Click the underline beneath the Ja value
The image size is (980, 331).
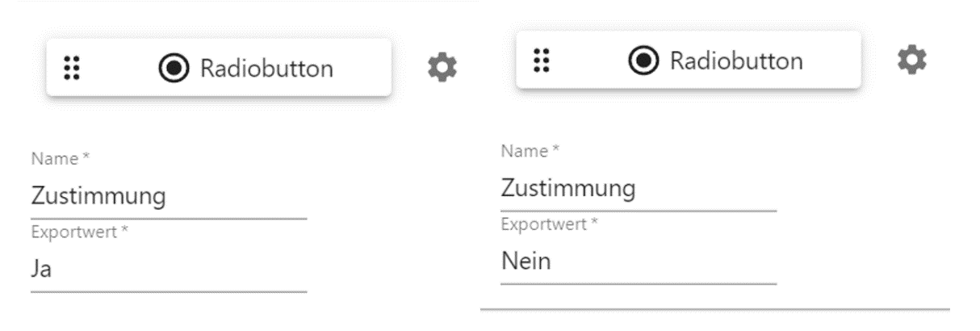pos(168,291)
